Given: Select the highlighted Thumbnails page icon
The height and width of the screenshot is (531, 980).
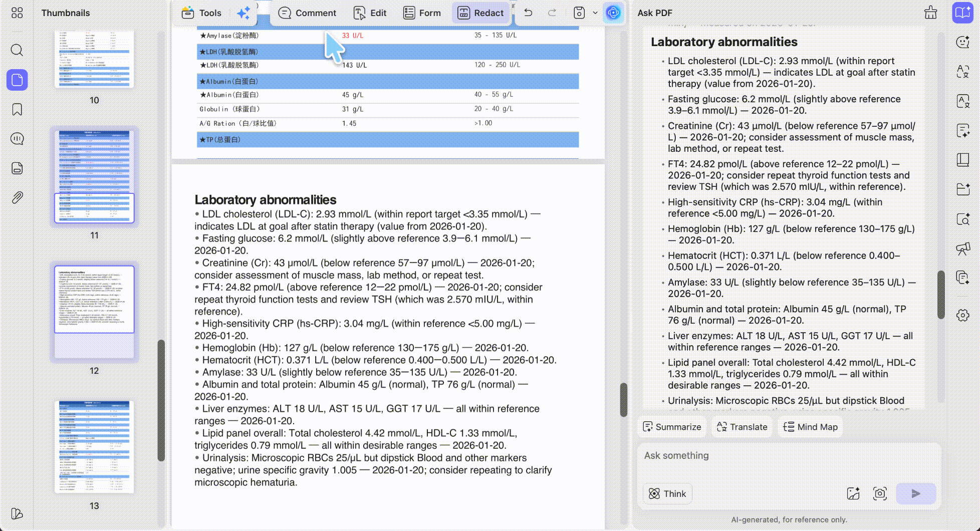Looking at the screenshot, I should point(17,80).
